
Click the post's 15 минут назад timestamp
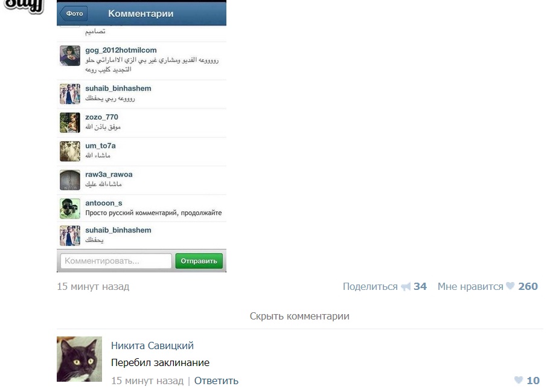(x=93, y=286)
